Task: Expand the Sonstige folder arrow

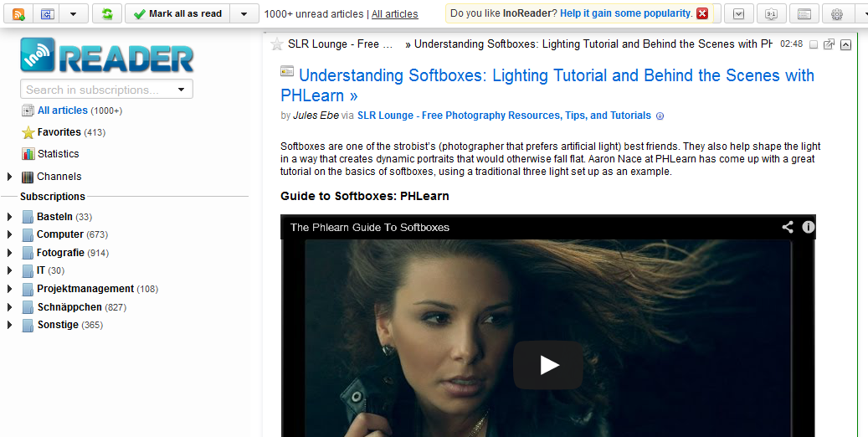Action: click(x=9, y=325)
